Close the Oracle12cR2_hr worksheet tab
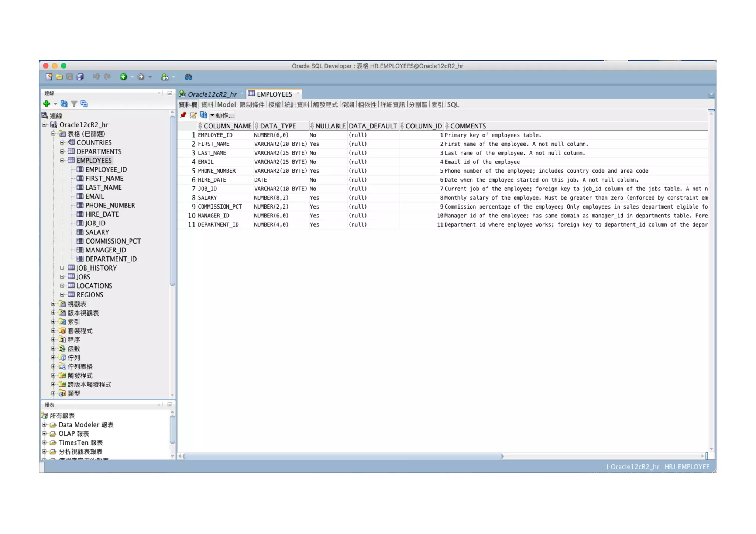 click(242, 94)
